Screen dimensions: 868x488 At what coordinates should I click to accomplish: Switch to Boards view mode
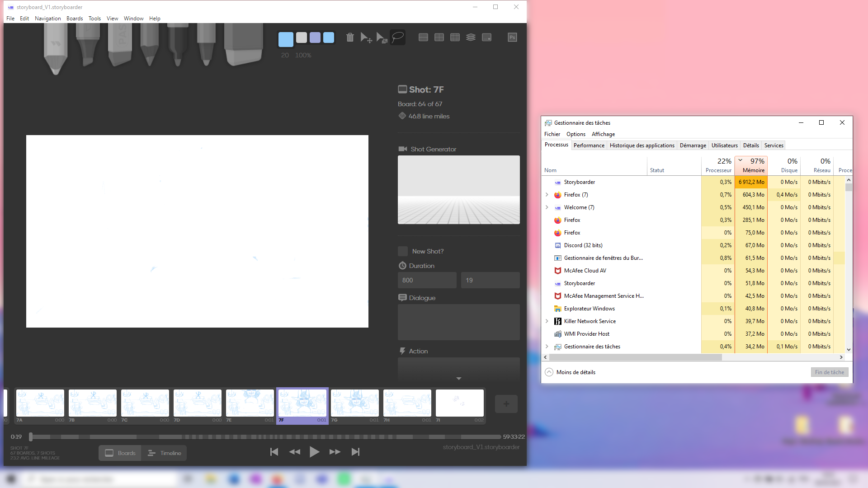(x=120, y=453)
